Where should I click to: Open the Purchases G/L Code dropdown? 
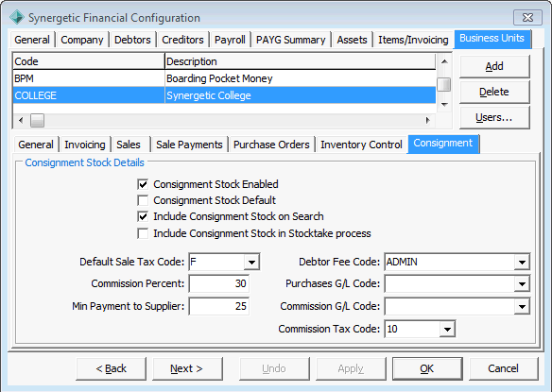point(522,284)
